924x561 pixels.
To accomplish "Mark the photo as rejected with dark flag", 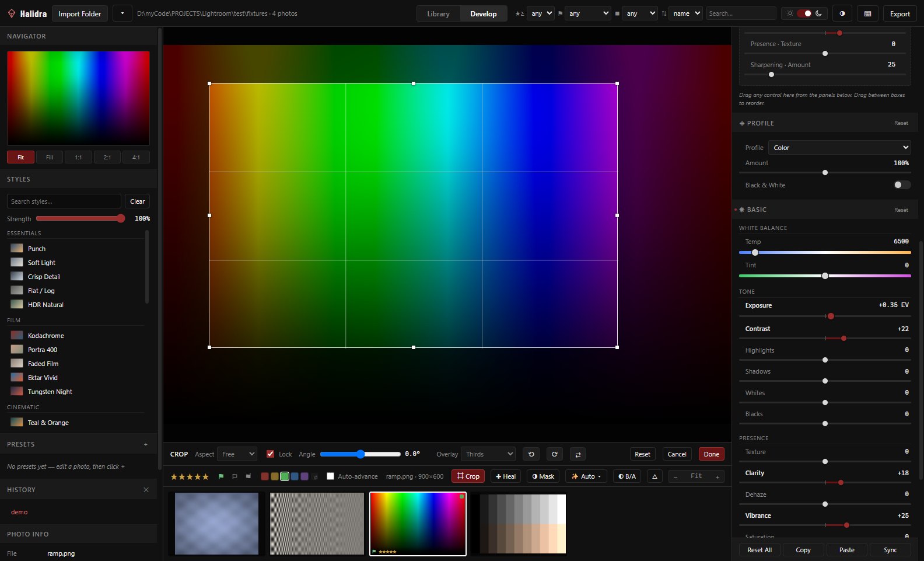I will (249, 476).
